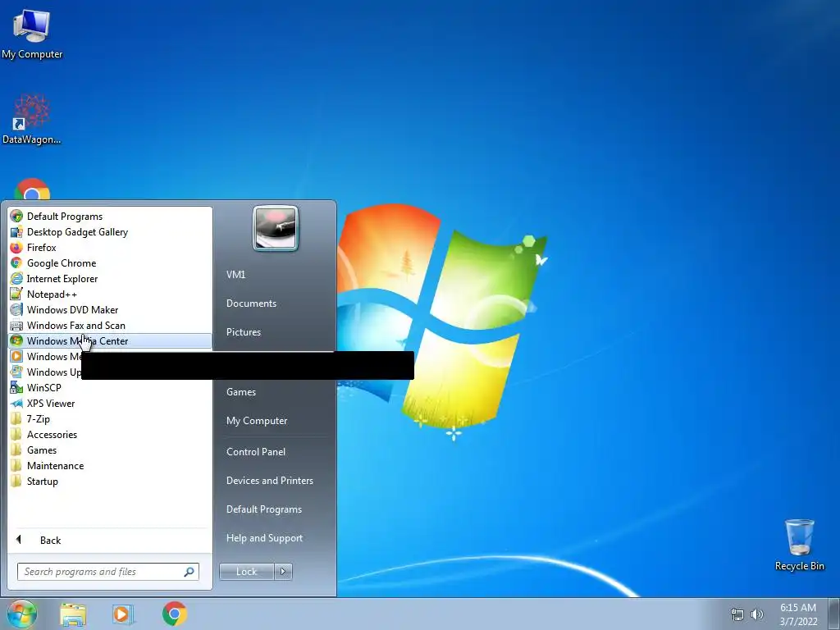Open the shutdown options arrow next to Lock
This screenshot has height=630, width=840.
pos(283,572)
